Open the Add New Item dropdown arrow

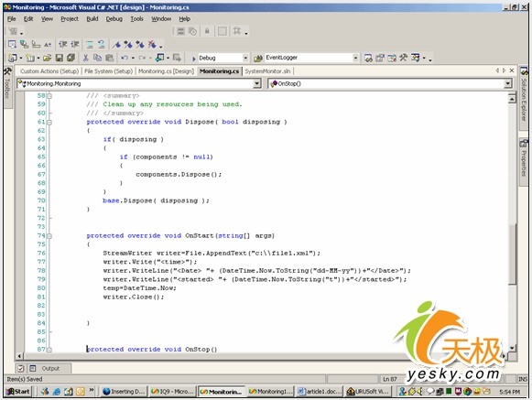[38, 58]
